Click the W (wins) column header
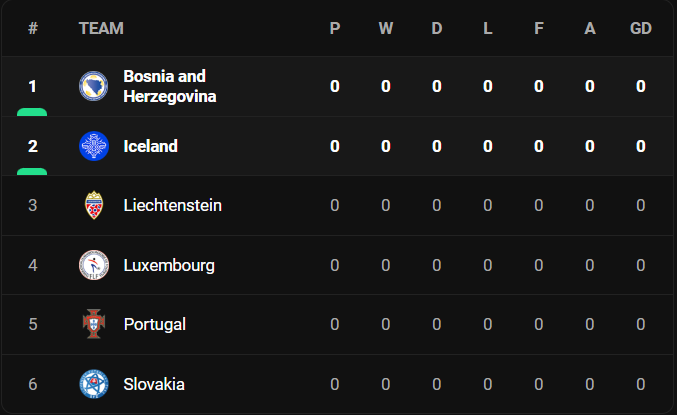677x415 pixels. (x=386, y=28)
